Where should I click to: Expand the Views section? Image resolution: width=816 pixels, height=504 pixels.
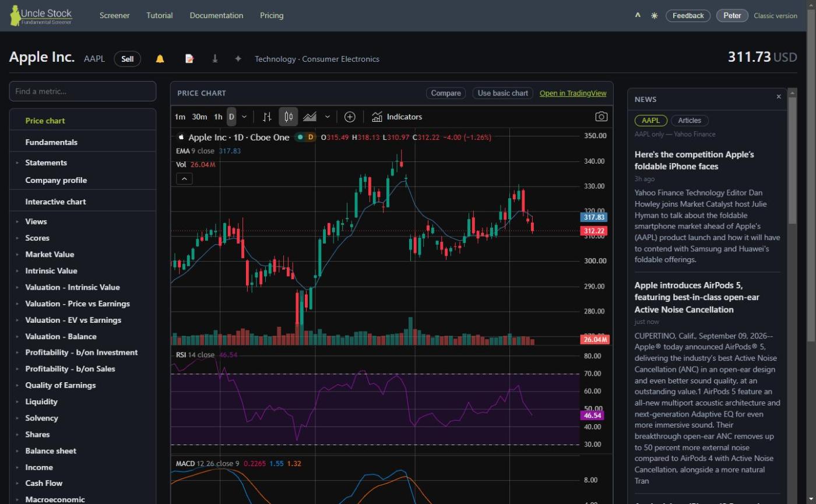(x=36, y=221)
